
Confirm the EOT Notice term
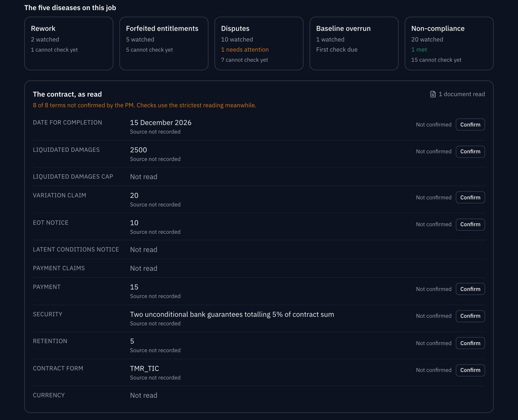[470, 224]
